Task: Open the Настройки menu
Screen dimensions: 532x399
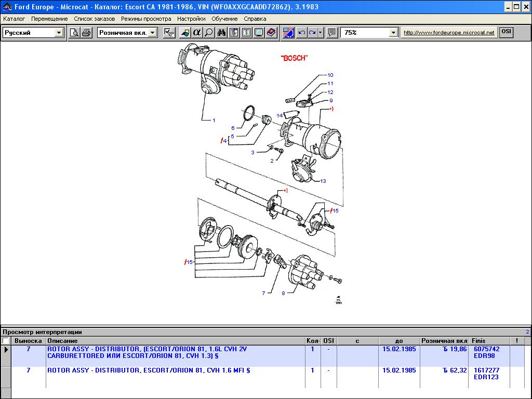Action: point(191,19)
